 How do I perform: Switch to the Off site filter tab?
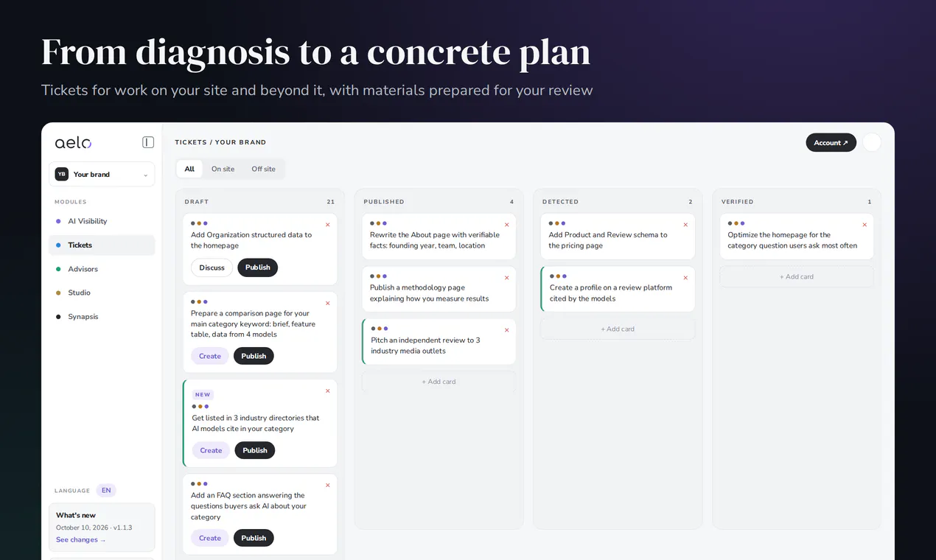click(263, 169)
